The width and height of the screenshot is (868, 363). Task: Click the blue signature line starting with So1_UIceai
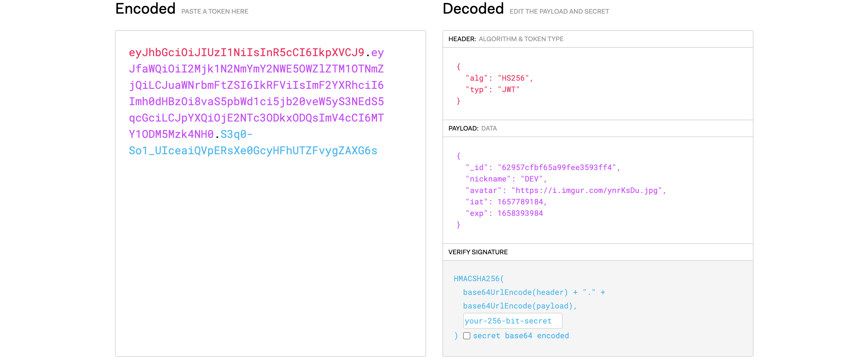click(253, 150)
